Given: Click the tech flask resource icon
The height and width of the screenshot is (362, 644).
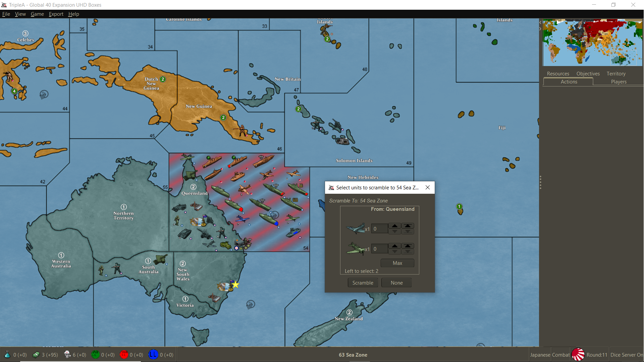Looking at the screenshot, I should (7, 354).
